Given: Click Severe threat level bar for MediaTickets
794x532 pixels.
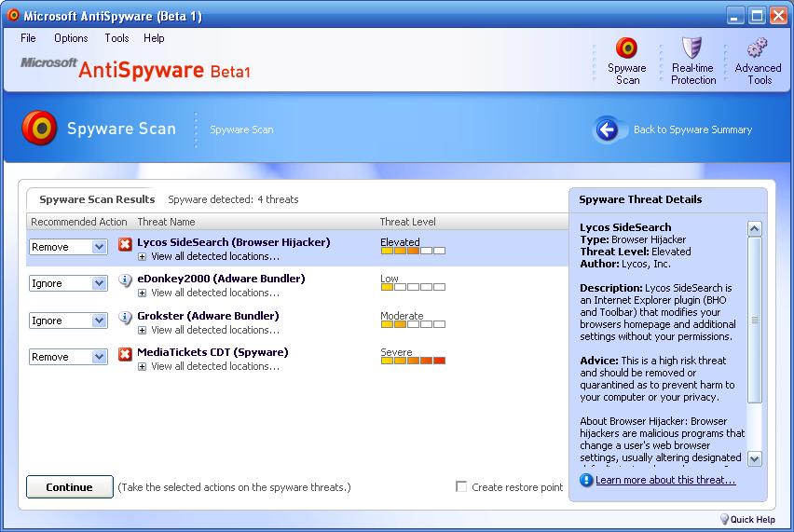Looking at the screenshot, I should (413, 361).
